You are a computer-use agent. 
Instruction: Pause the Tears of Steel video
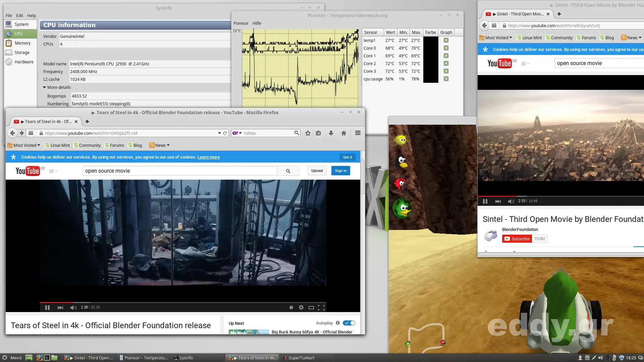tap(47, 307)
